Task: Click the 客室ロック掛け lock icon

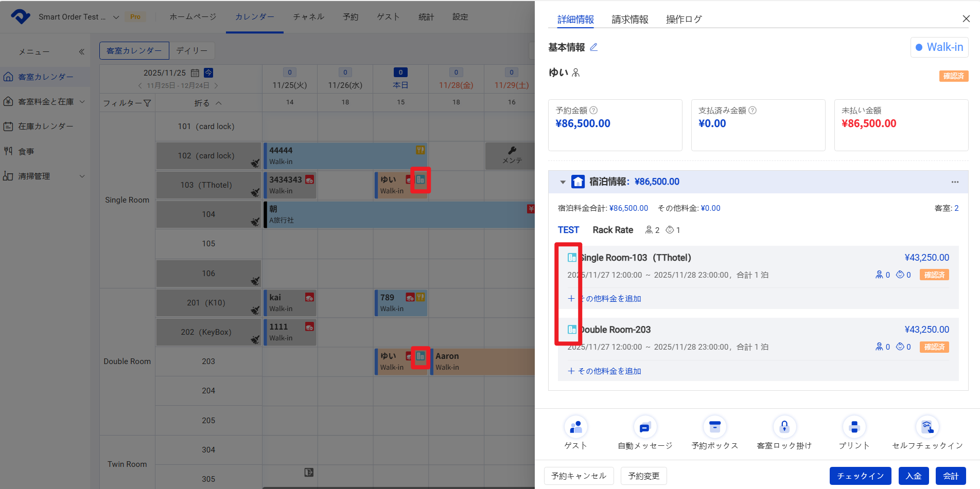Action: pyautogui.click(x=784, y=427)
